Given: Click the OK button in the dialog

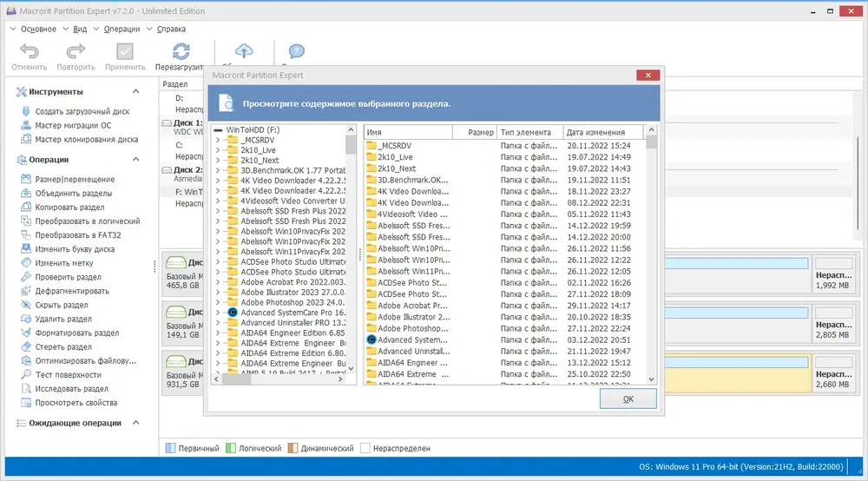Looking at the screenshot, I should point(628,399).
